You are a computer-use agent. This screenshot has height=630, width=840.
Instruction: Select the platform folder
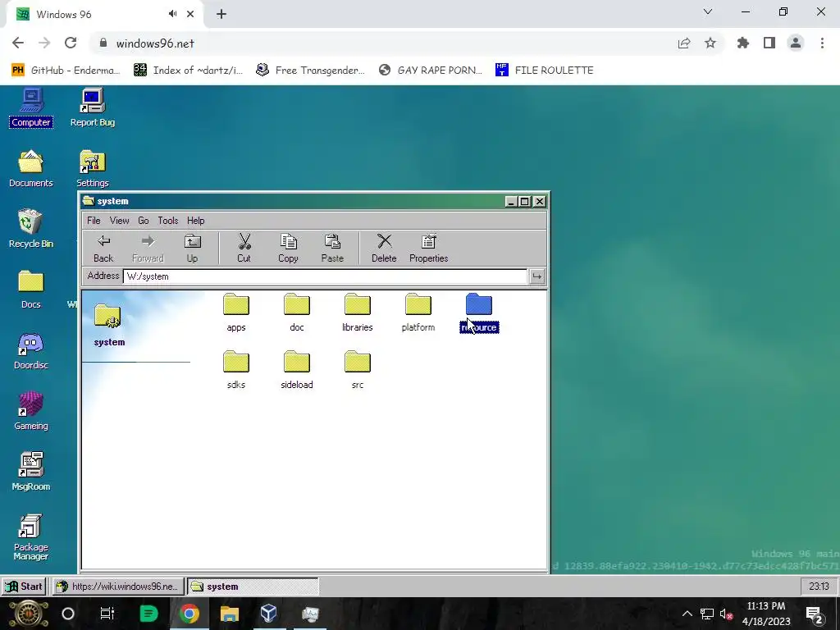[418, 313]
